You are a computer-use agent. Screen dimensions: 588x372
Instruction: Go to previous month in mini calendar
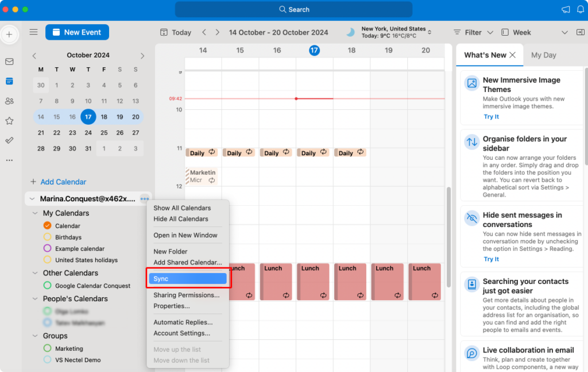(34, 56)
